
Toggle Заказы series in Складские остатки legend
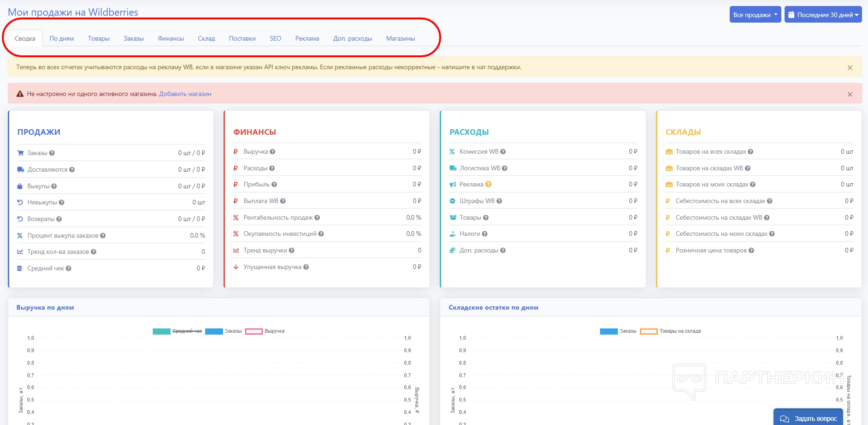618,331
